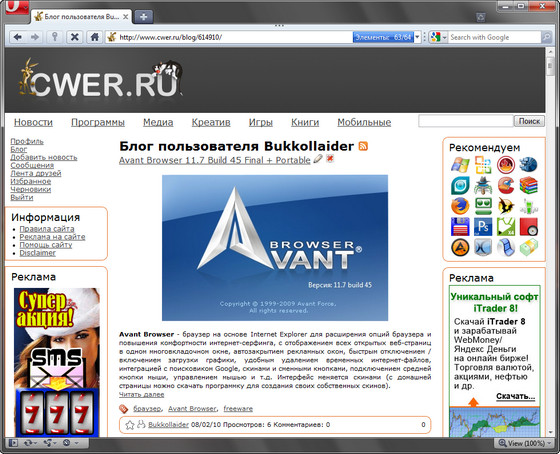The width and height of the screenshot is (560, 454).
Task: Toggle the panel button in status bar
Action: pos(13,443)
